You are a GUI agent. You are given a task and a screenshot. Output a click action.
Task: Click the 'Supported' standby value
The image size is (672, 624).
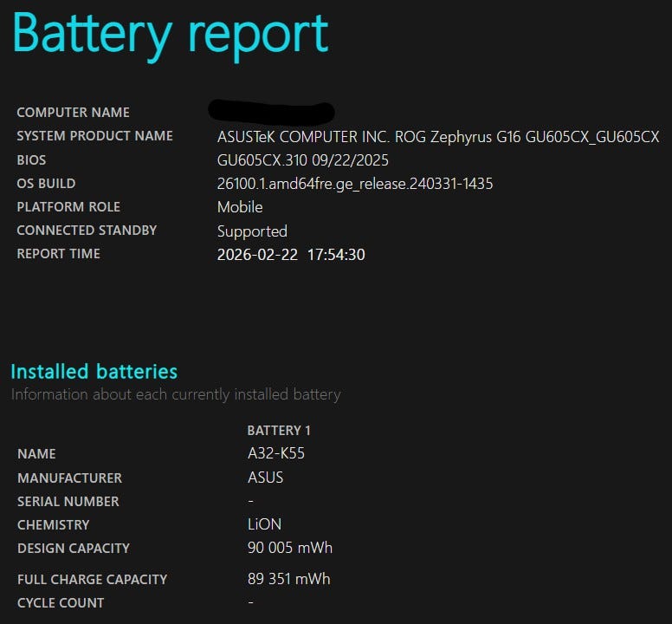252,231
